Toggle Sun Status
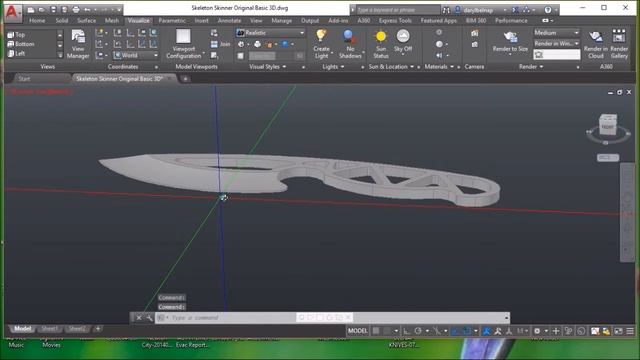Viewport: 640px width, 360px height. (380, 44)
